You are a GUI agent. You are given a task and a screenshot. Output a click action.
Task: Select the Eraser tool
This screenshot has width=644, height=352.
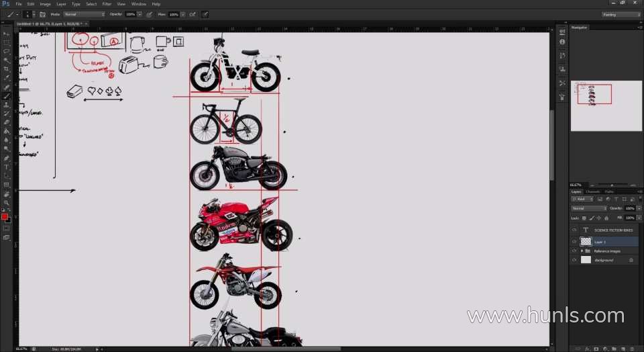point(6,122)
